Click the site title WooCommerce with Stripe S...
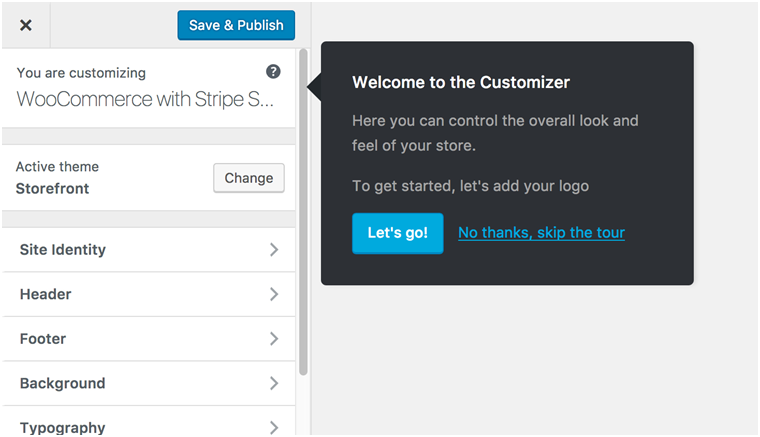 pyautogui.click(x=145, y=99)
